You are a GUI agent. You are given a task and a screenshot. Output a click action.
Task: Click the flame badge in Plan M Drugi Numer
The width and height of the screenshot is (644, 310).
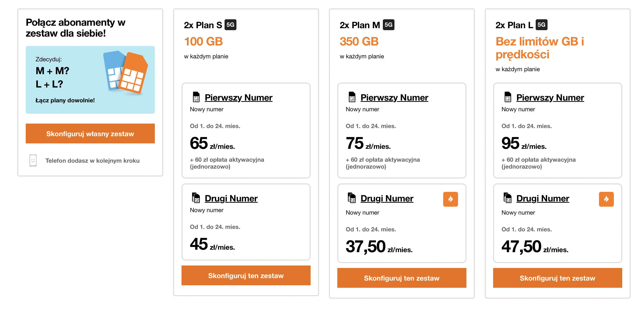point(450,199)
